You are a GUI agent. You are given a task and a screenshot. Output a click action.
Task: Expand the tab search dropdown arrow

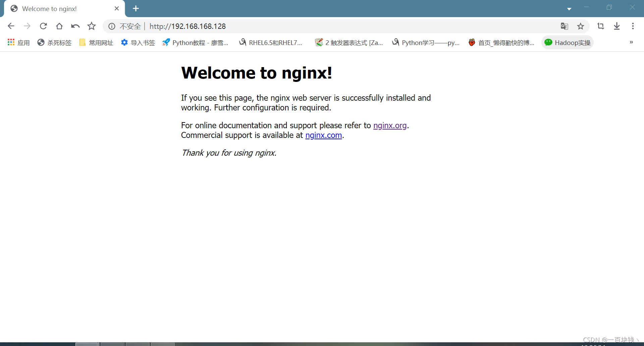(x=569, y=9)
